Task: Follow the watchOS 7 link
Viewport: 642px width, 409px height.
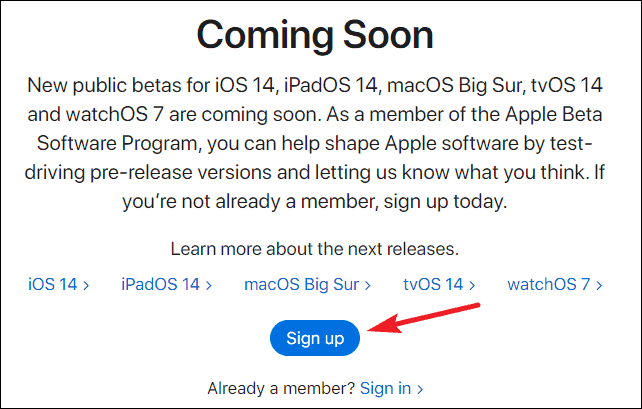Action: click(554, 284)
